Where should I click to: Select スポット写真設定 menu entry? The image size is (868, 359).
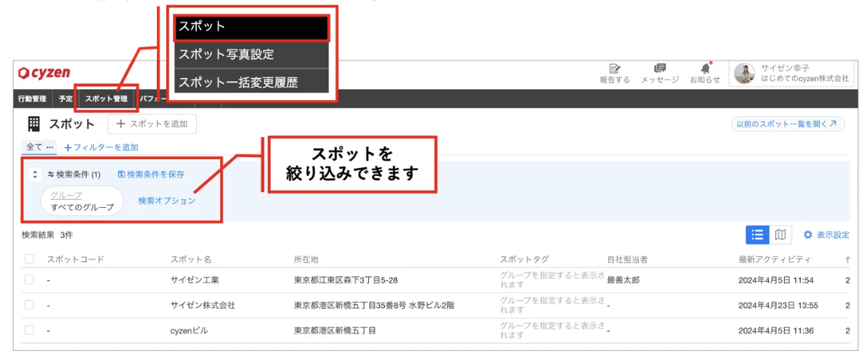pos(252,55)
